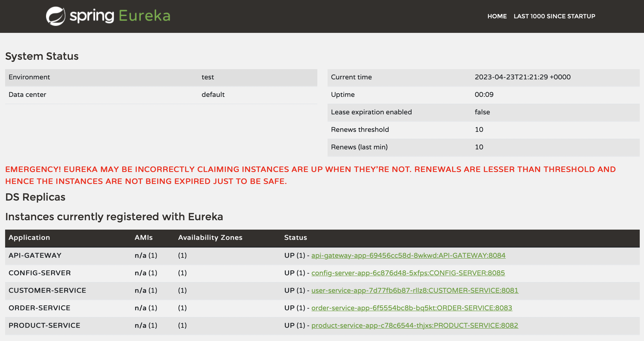Open the order-service-app instance link
Viewport: 644px width, 341px height.
tap(412, 308)
